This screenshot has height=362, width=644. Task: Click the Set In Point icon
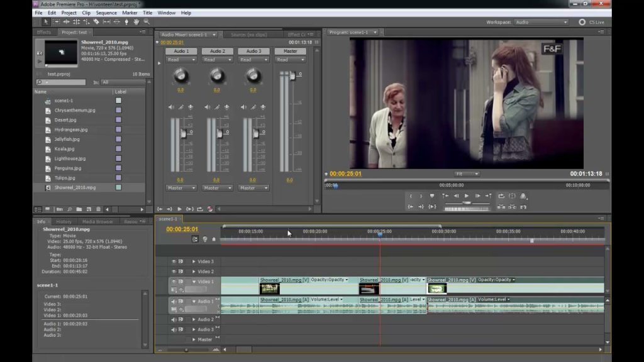click(410, 196)
